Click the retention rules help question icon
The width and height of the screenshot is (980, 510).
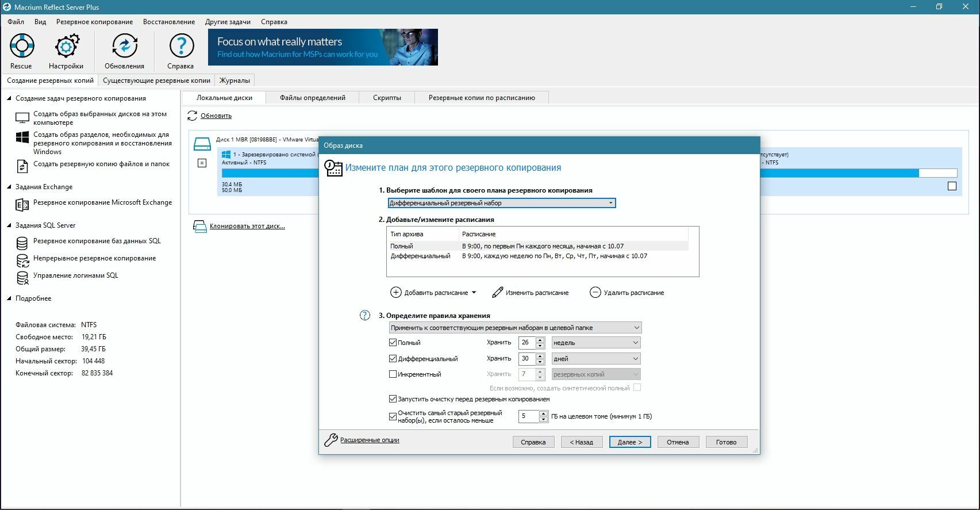tap(365, 315)
